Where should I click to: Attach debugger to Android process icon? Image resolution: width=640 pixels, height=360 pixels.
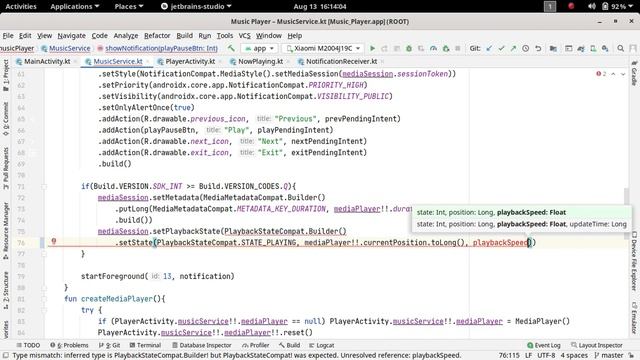[x=446, y=48]
